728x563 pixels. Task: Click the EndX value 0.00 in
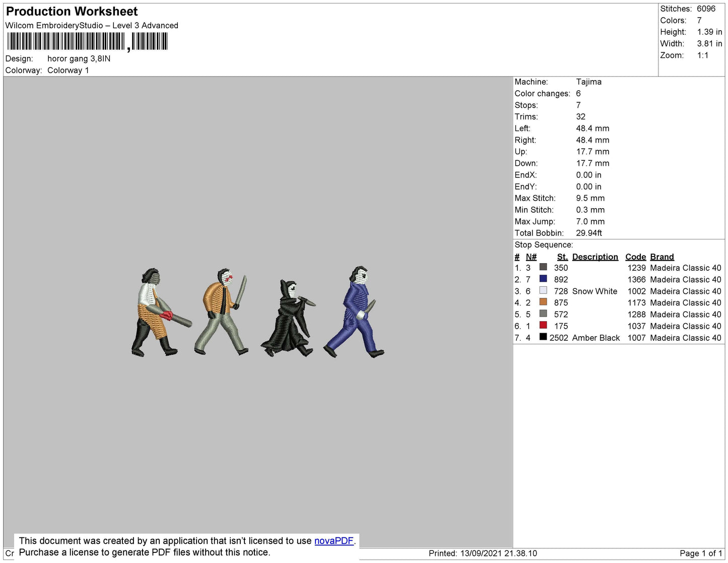(x=588, y=175)
